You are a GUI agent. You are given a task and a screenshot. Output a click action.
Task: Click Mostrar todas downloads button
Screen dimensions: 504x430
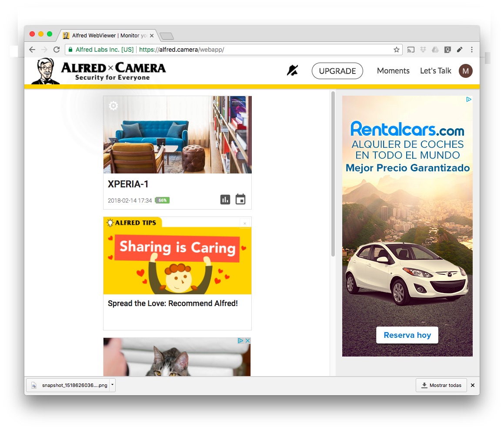[x=441, y=385]
